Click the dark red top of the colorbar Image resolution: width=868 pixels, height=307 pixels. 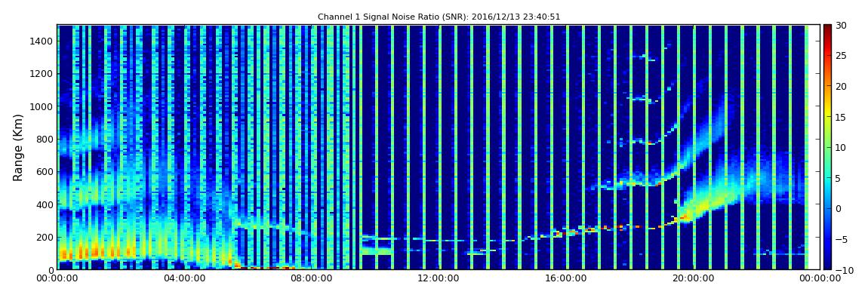click(827, 29)
